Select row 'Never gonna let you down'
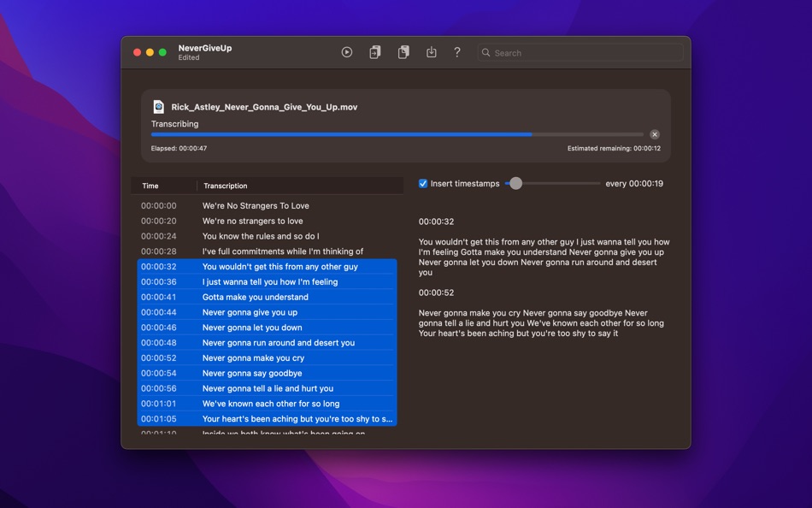812x508 pixels. pos(268,328)
